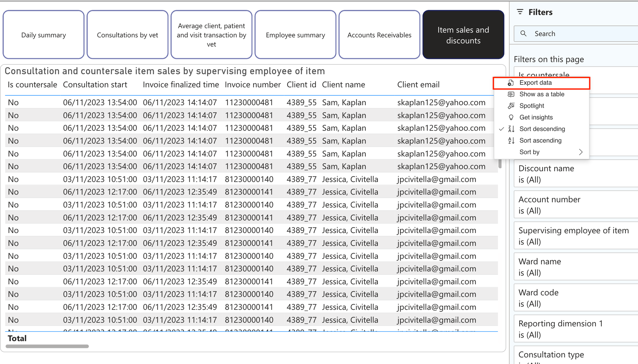Screen dimensions: 638x364
Task: Sort by Client name column header
Action: (343, 85)
